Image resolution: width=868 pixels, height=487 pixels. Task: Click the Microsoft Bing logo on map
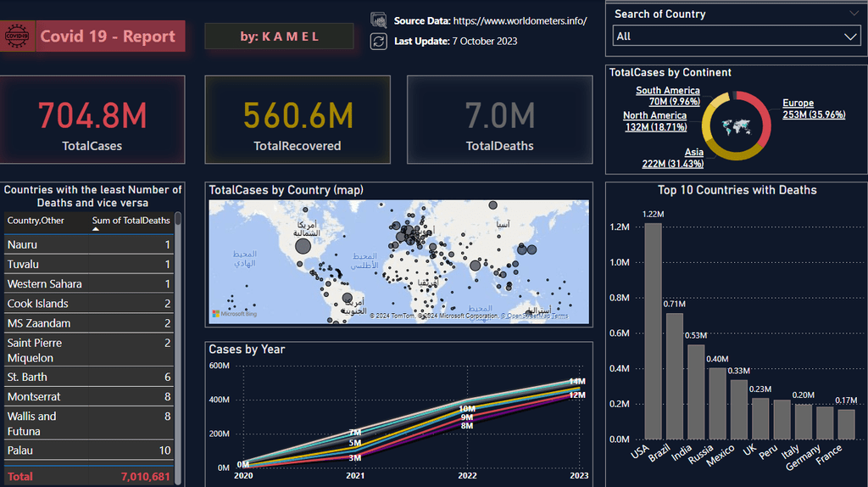click(x=235, y=314)
